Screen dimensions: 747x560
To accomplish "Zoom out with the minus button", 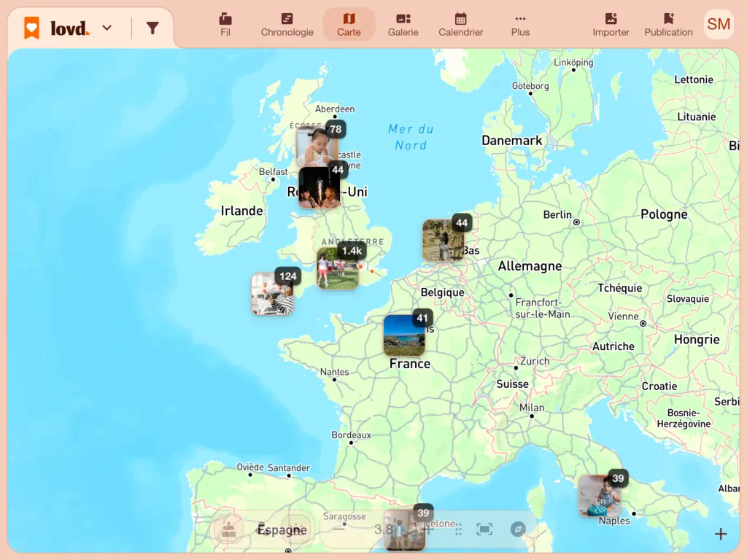I will 338,529.
